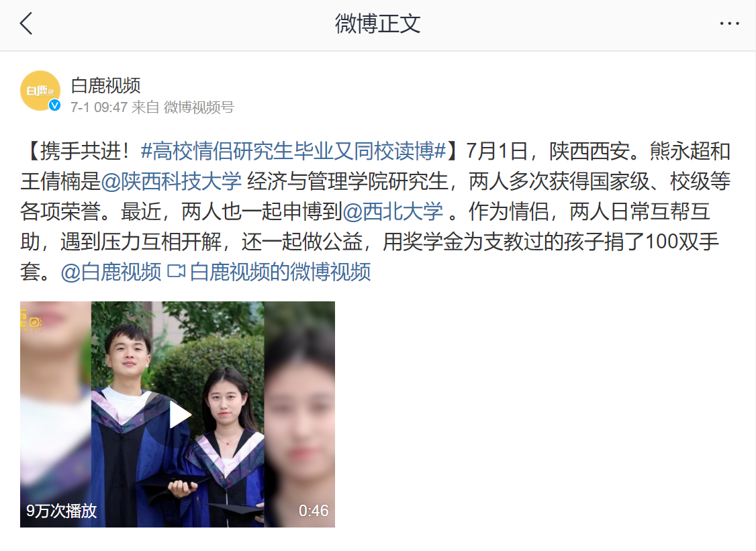Open hashtag #高校情侣研究生毕业又同校读博#
This screenshot has height=551, width=756.
293,151
